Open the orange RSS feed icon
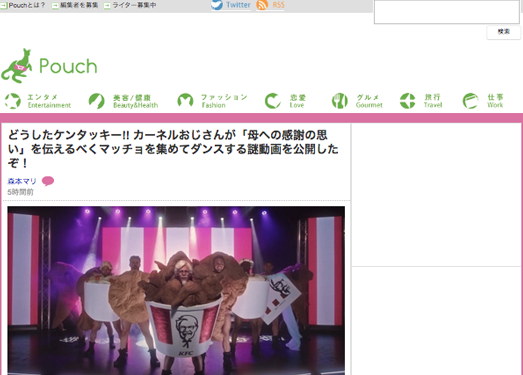The image size is (523, 375). 262,5
